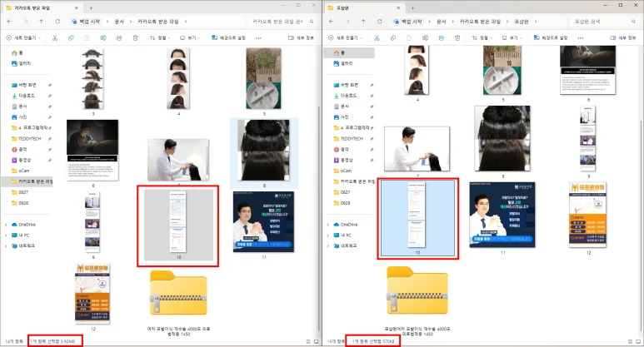Toggle 세부 정보 pane in left window
Viewport: 644px width, 347px height.
coord(301,37)
